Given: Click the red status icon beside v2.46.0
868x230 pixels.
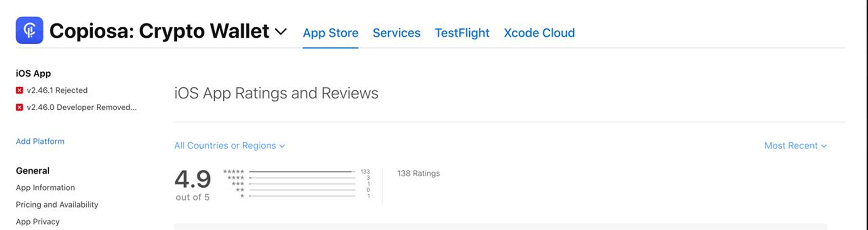Looking at the screenshot, I should (19, 107).
